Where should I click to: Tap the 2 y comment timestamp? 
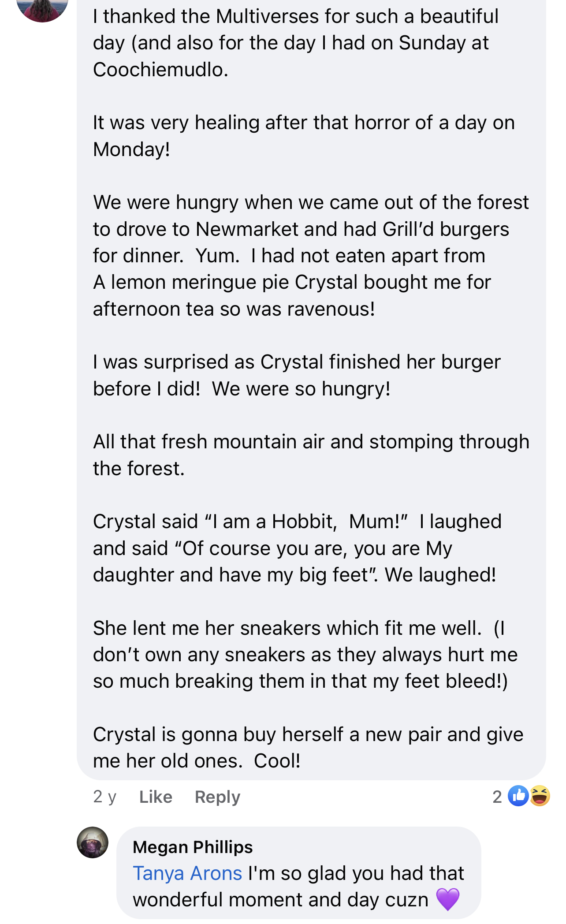[104, 797]
